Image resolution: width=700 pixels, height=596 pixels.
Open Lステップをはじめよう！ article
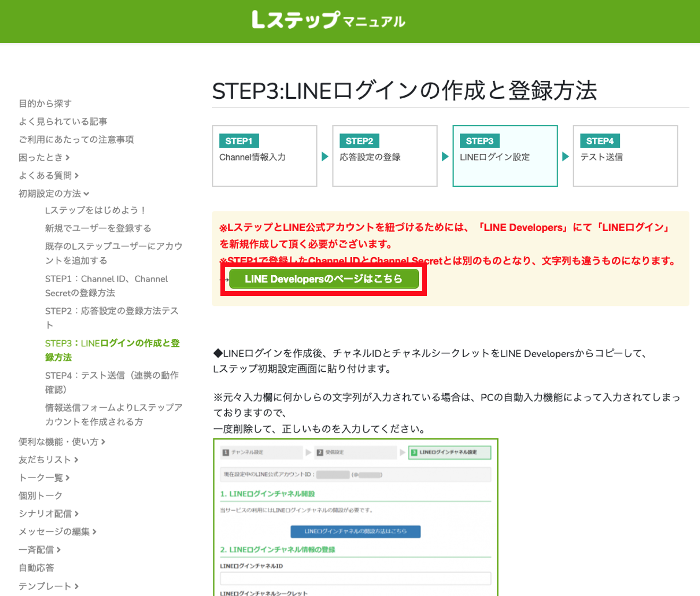point(96,210)
